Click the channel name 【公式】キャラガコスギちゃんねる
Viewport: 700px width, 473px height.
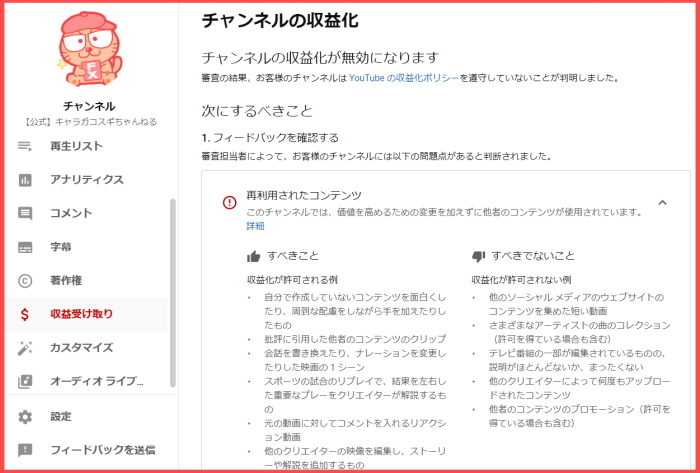(90, 122)
